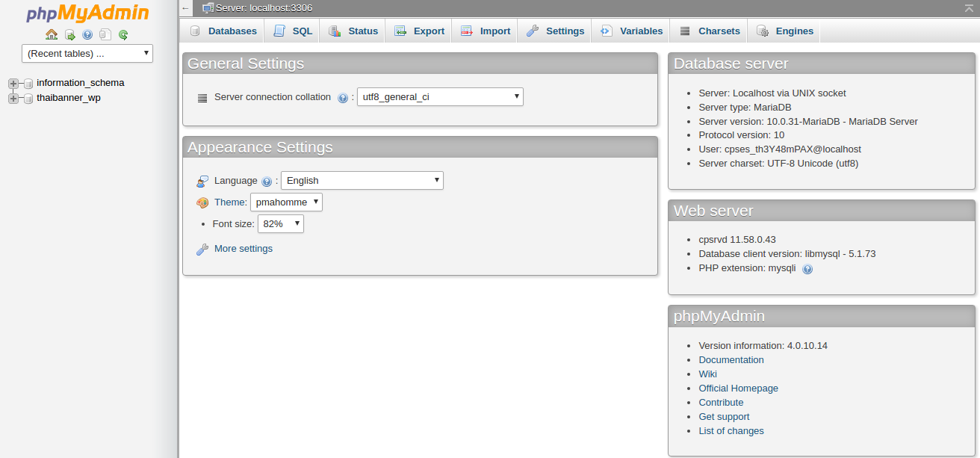Click the help icon next to Language

click(x=267, y=181)
